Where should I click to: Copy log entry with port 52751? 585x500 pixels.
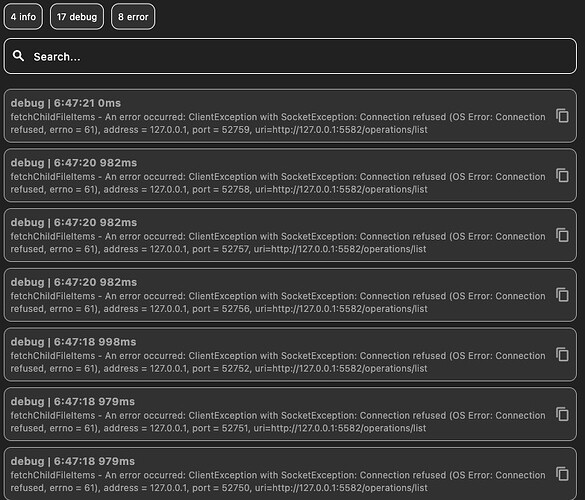(562, 414)
